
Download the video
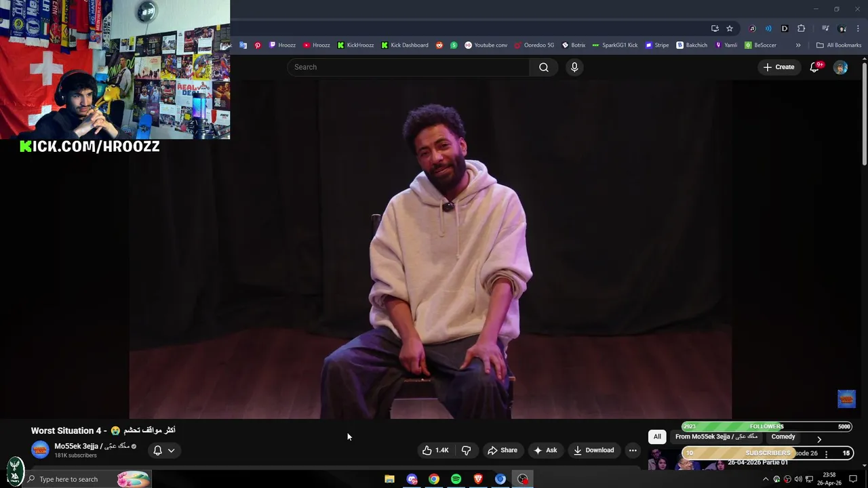point(593,450)
